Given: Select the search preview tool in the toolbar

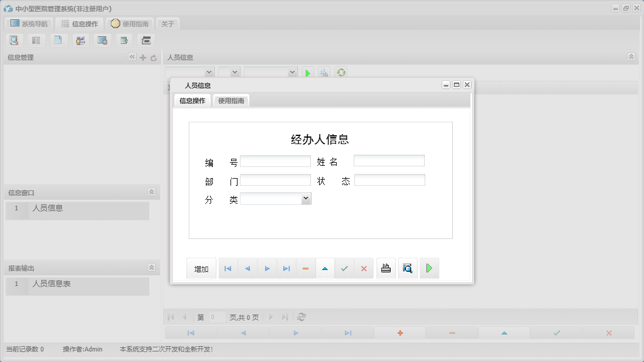Looking at the screenshot, I should tap(14, 40).
